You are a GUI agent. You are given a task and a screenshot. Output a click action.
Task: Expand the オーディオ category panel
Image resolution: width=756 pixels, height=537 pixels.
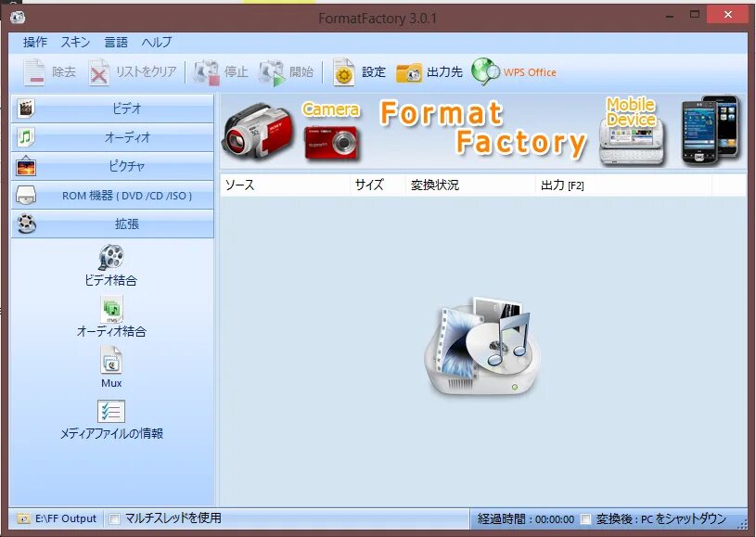click(x=112, y=137)
